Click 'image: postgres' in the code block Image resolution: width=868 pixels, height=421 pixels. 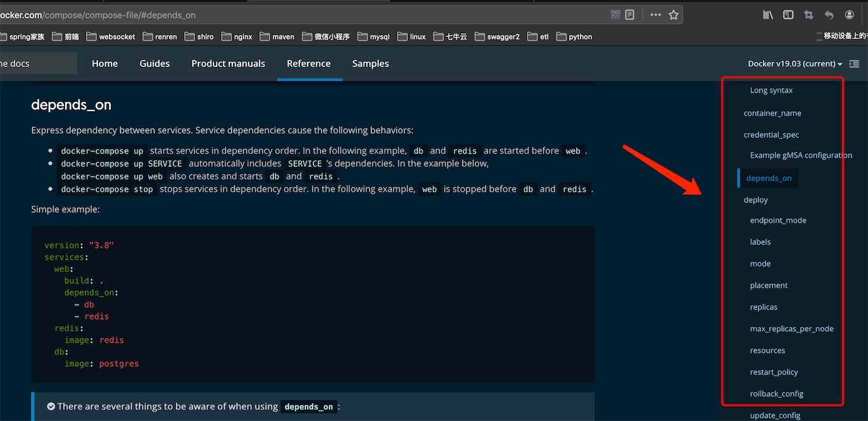point(101,364)
